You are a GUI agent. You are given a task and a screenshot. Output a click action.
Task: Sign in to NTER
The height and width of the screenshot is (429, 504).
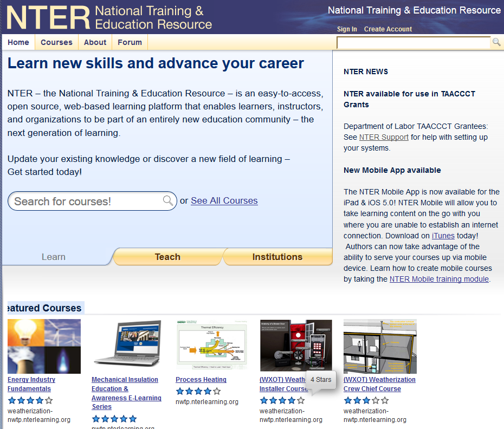click(x=347, y=29)
